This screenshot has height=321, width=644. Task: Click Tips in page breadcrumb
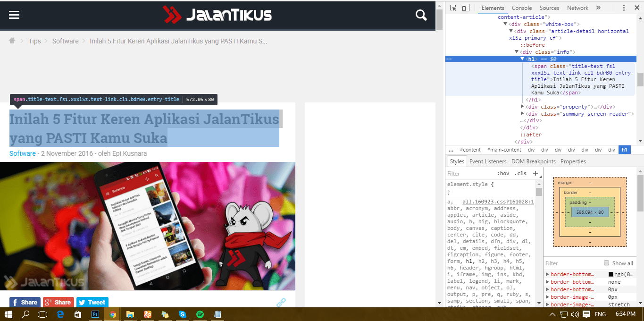pos(34,41)
